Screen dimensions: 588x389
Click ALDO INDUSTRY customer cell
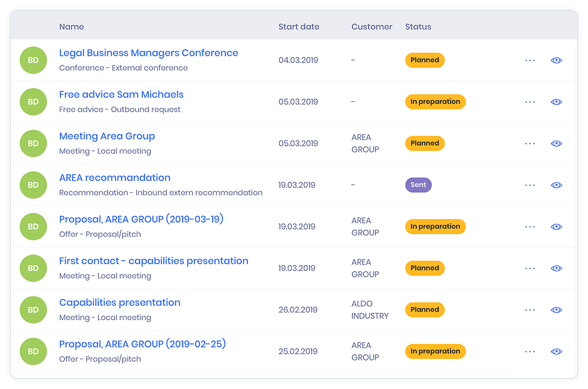pyautogui.click(x=369, y=310)
